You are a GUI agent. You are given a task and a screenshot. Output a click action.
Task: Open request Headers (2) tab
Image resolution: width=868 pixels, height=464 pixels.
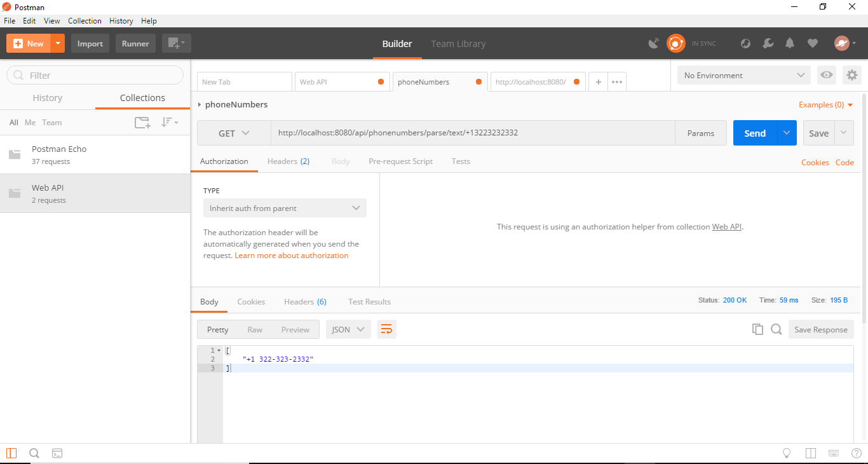288,161
